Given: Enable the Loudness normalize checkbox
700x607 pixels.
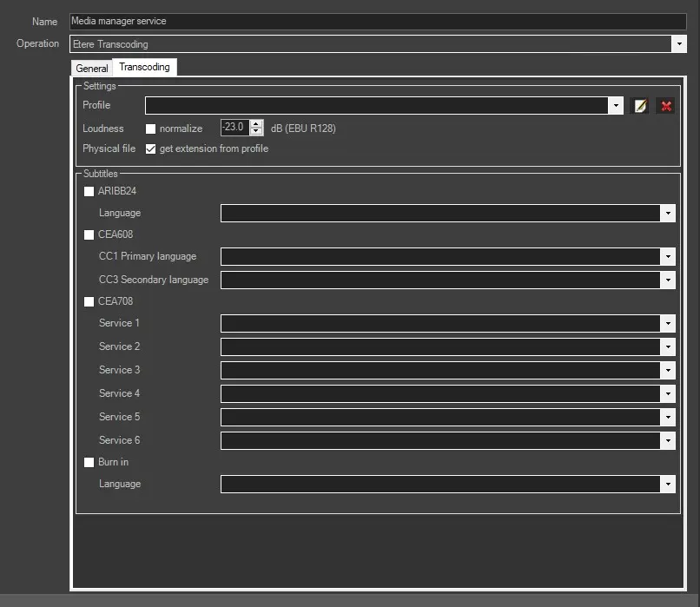Looking at the screenshot, I should pos(151,129).
